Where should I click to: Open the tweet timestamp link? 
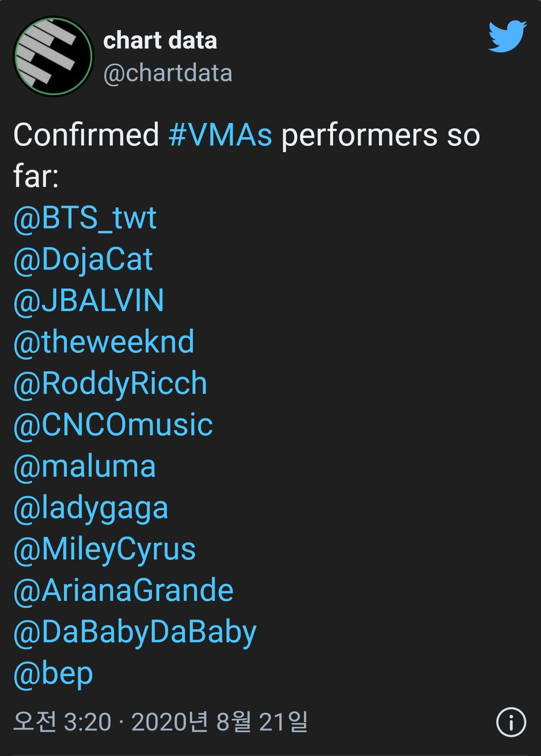pos(160,721)
